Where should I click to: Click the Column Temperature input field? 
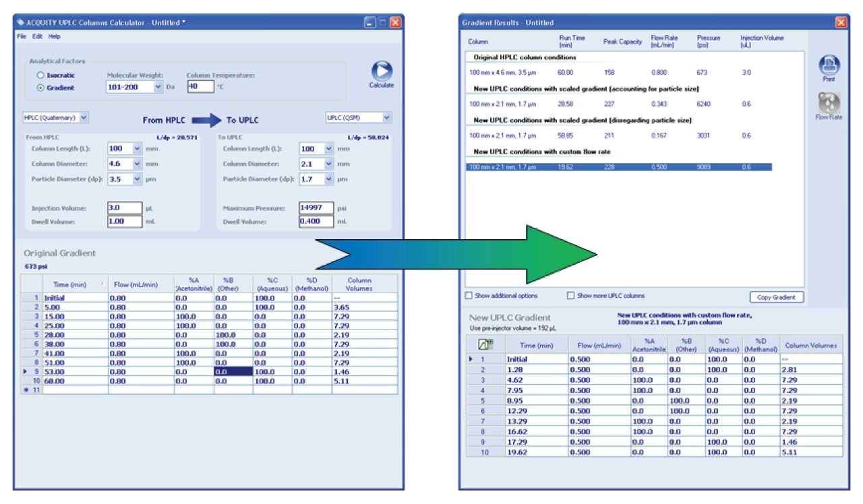click(x=200, y=86)
